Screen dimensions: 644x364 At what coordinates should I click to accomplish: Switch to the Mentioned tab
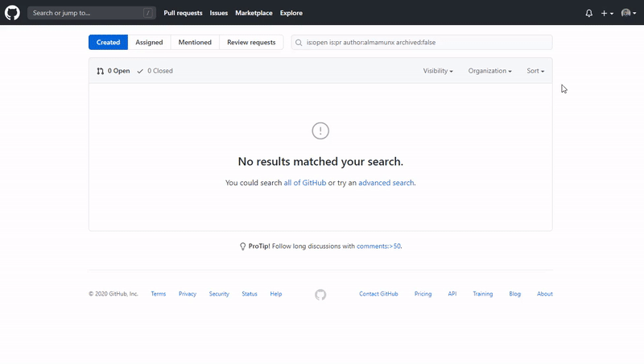click(x=195, y=43)
